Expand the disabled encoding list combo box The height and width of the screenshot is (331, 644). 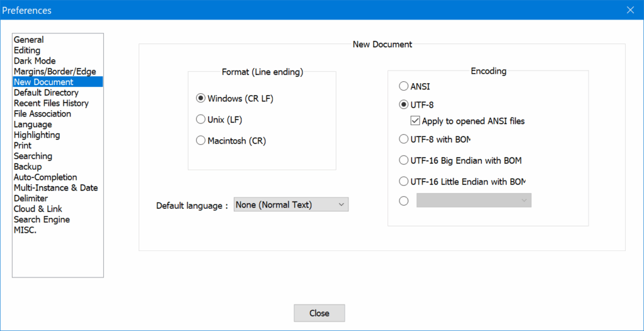click(474, 200)
